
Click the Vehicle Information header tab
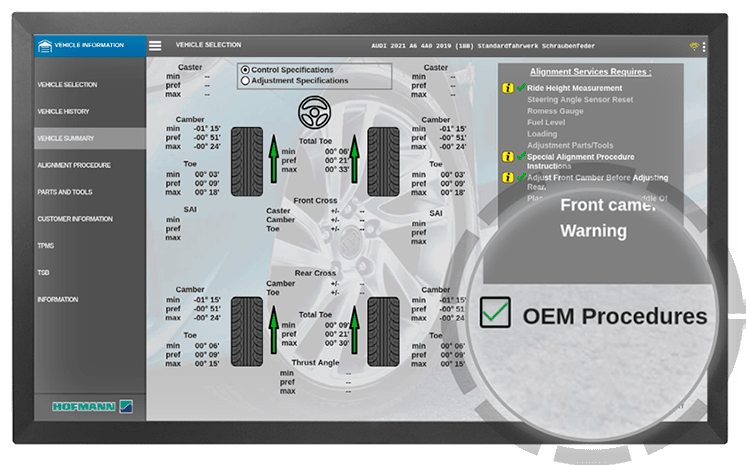pyautogui.click(x=90, y=46)
